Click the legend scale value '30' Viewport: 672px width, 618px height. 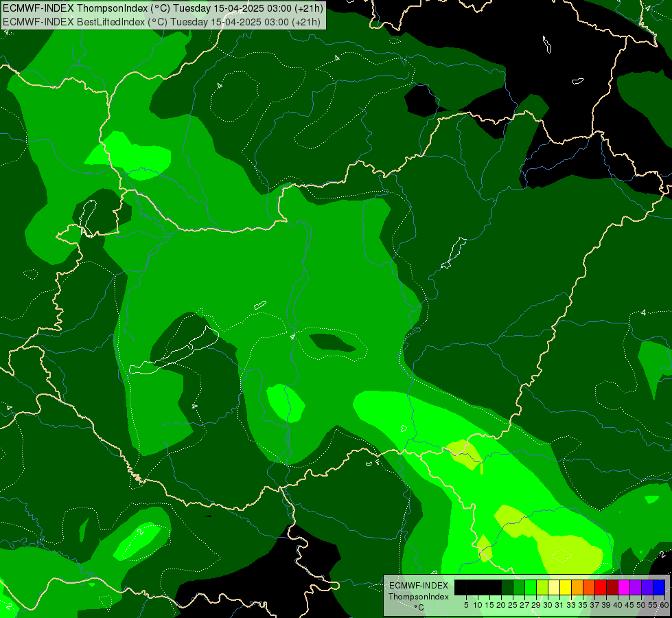548,605
